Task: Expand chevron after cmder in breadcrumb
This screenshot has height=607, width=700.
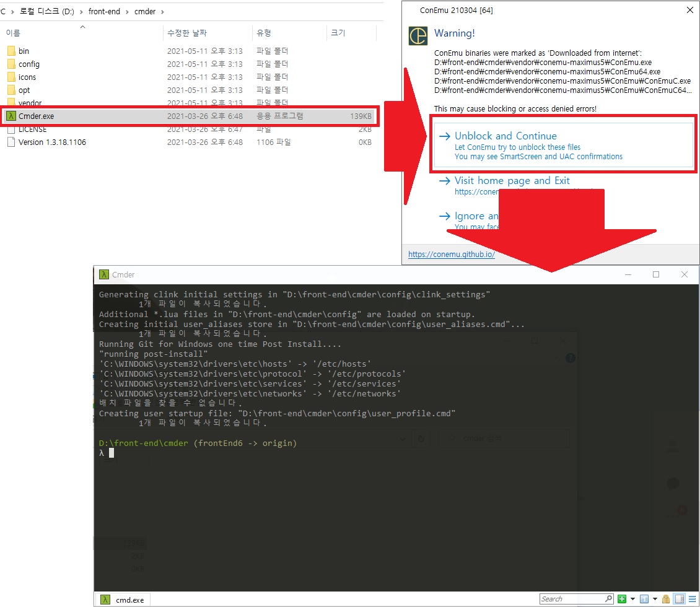Action: [x=162, y=12]
